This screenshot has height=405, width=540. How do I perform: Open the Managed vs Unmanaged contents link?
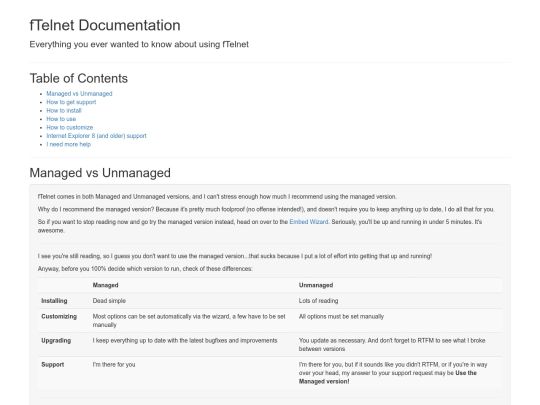(79, 94)
